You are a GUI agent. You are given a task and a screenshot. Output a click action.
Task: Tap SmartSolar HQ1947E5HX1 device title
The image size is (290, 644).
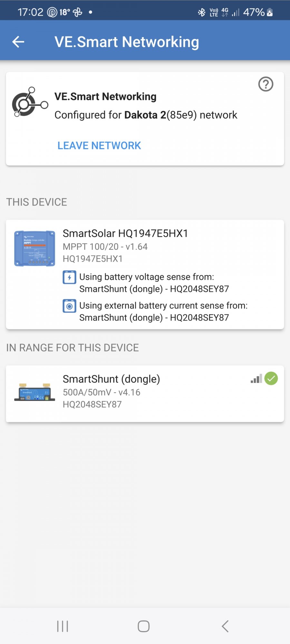point(125,233)
